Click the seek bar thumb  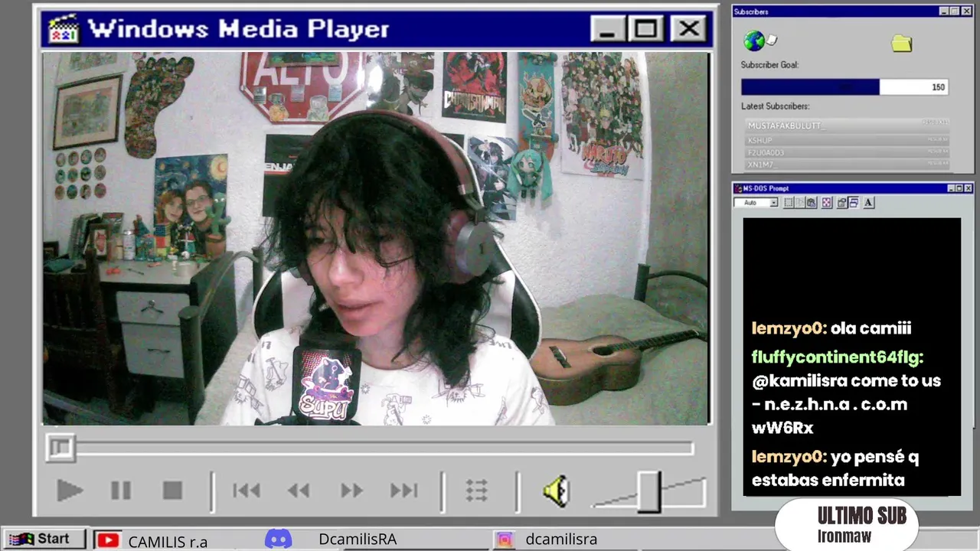[x=60, y=448]
